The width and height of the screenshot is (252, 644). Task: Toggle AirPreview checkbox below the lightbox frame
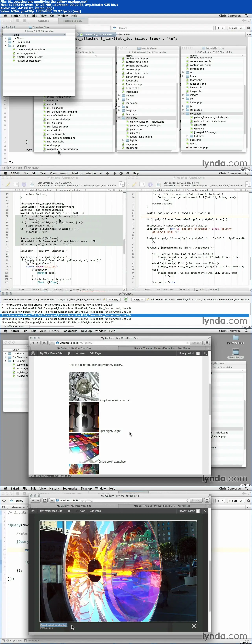point(26,640)
